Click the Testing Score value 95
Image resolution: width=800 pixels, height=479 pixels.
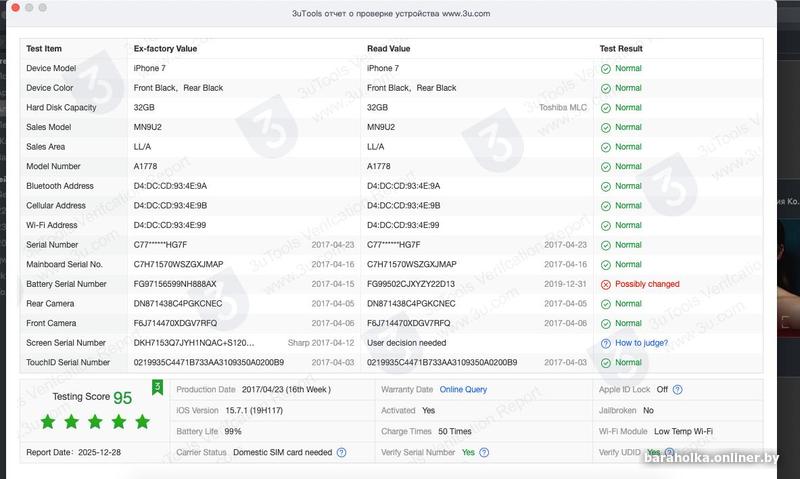point(123,397)
